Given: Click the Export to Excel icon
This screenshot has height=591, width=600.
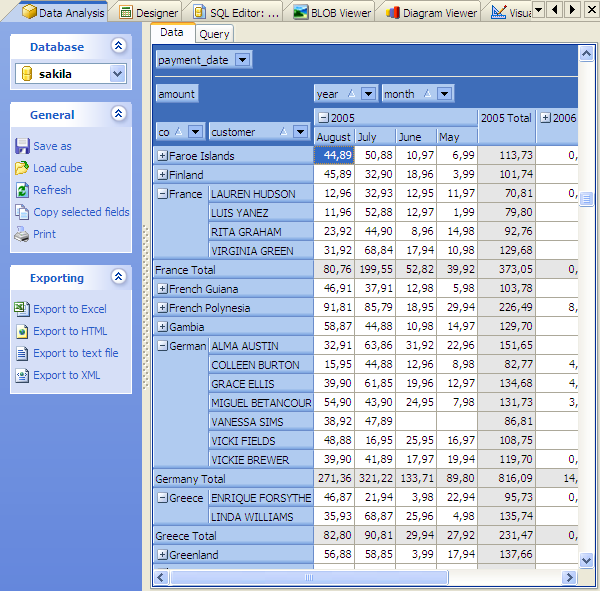Looking at the screenshot, I should (22, 309).
